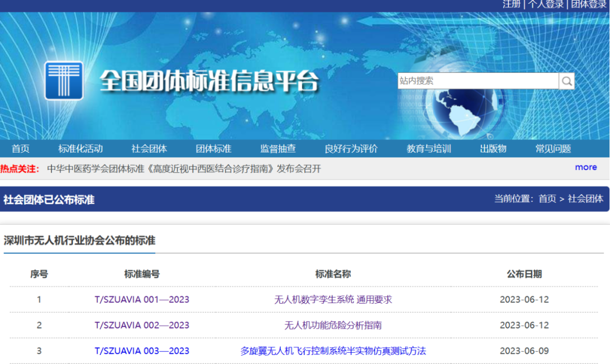The image size is (610, 364).
Task: Click the site search magnifier icon
Action: tap(567, 81)
